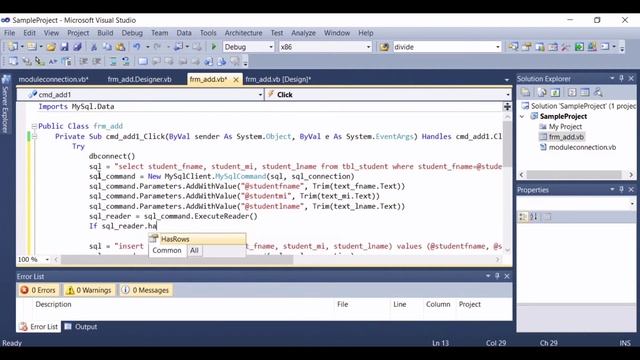Image resolution: width=640 pixels, height=360 pixels.
Task: Open the Debug menu
Action: (x=132, y=33)
